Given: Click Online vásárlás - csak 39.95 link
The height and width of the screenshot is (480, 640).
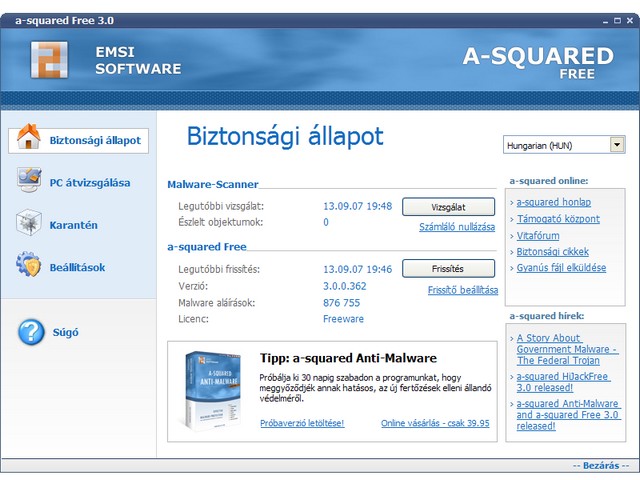Looking at the screenshot, I should (x=435, y=423).
